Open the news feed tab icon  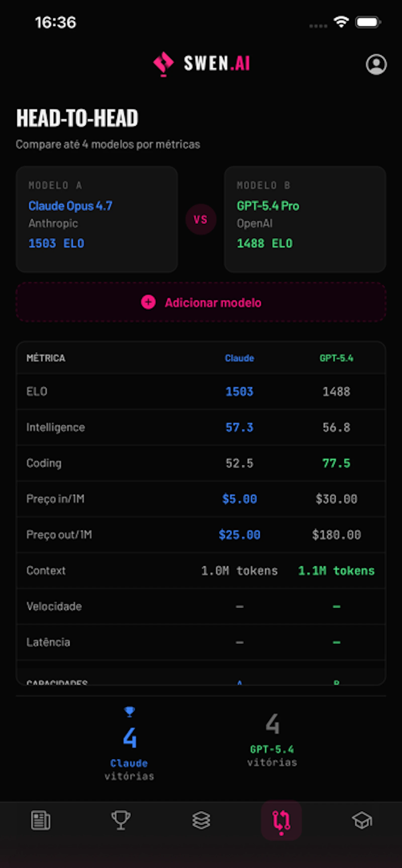pyautogui.click(x=40, y=821)
